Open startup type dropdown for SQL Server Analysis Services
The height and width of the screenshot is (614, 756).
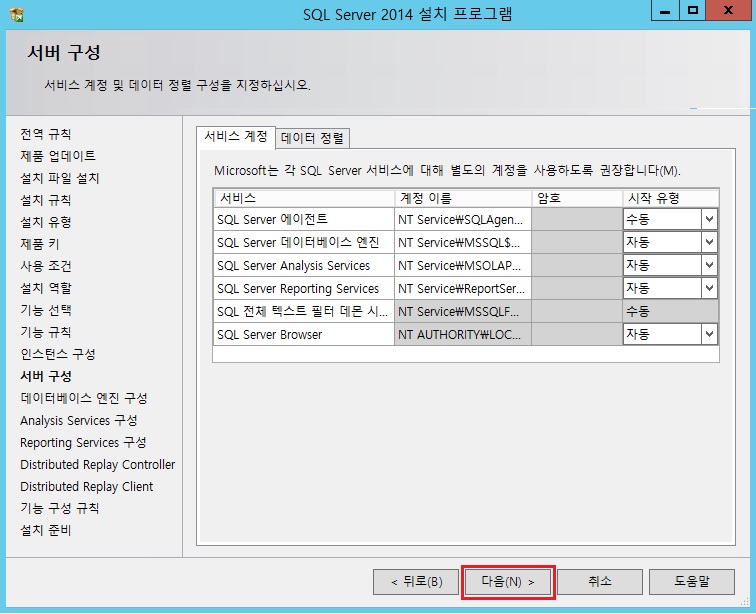(709, 265)
